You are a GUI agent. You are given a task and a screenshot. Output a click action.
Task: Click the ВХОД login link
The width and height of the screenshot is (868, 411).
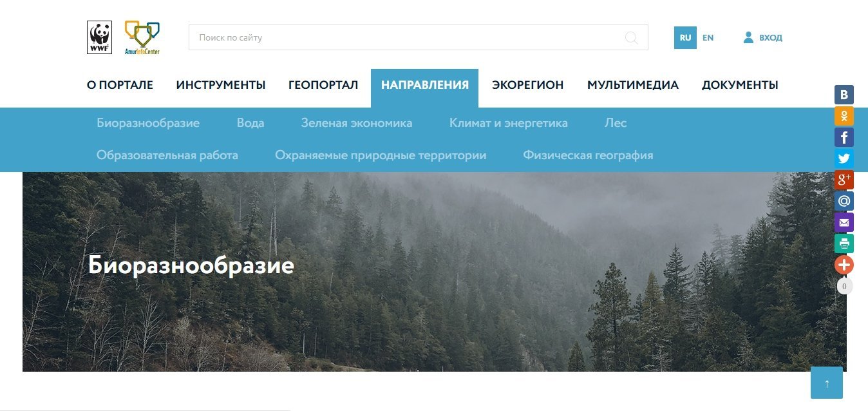tap(763, 37)
